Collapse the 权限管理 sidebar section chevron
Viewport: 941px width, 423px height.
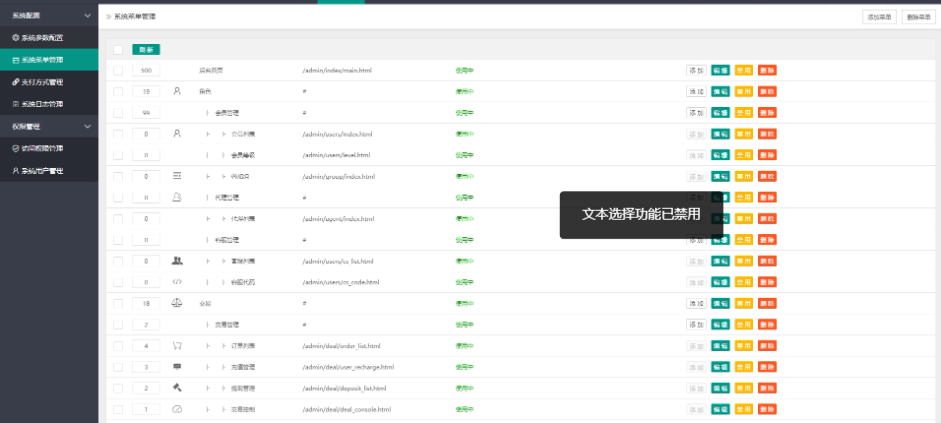(88, 127)
